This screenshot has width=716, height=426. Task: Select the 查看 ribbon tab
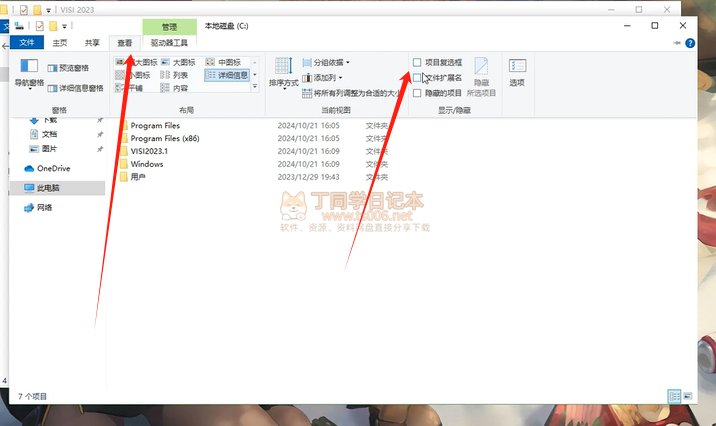pyautogui.click(x=124, y=42)
